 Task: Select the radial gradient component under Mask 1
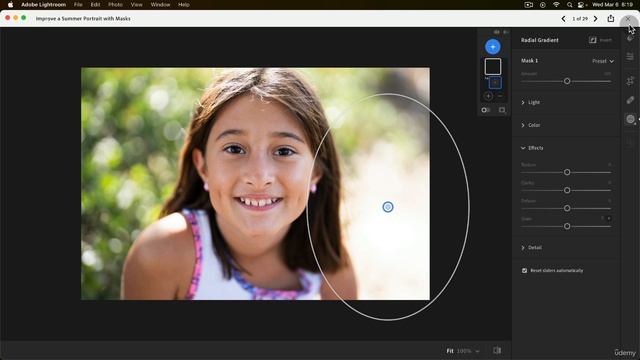tap(495, 83)
